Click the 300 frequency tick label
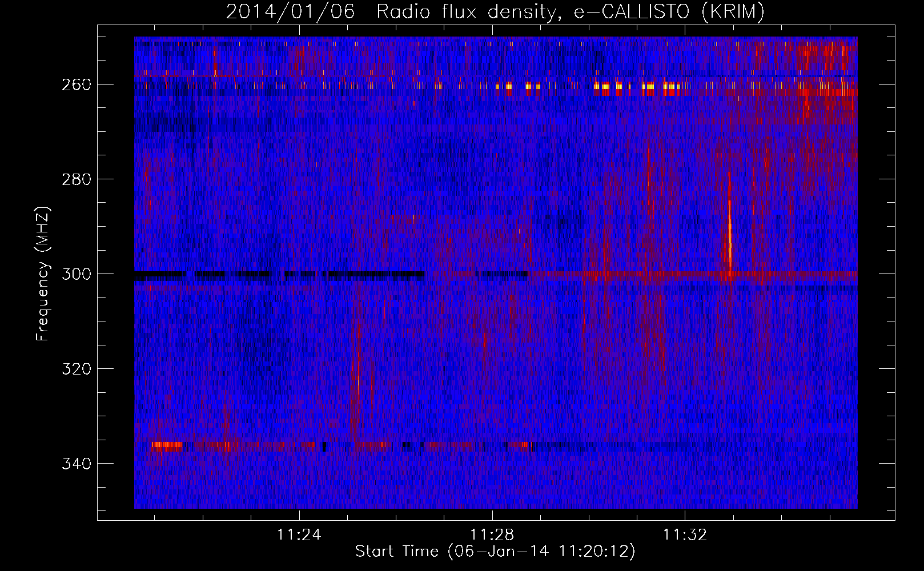The width and height of the screenshot is (924, 571). [x=77, y=274]
